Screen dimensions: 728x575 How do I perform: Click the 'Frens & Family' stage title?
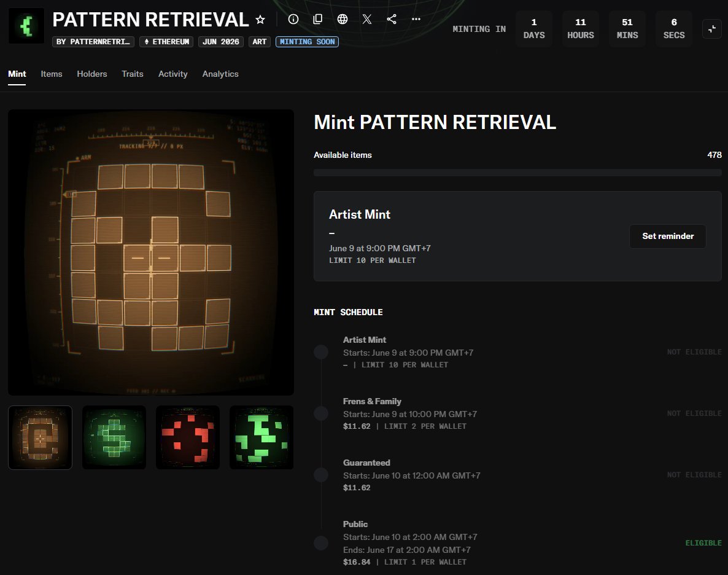(372, 401)
